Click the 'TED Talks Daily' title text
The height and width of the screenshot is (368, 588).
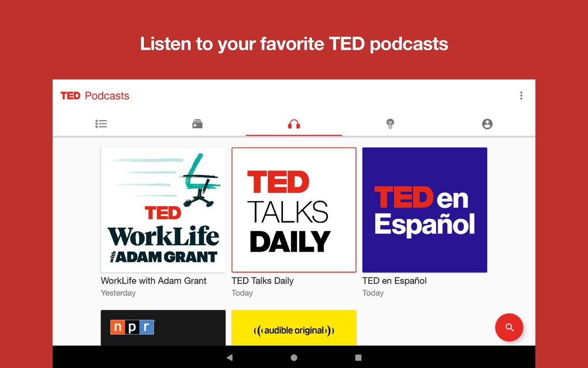coord(263,281)
